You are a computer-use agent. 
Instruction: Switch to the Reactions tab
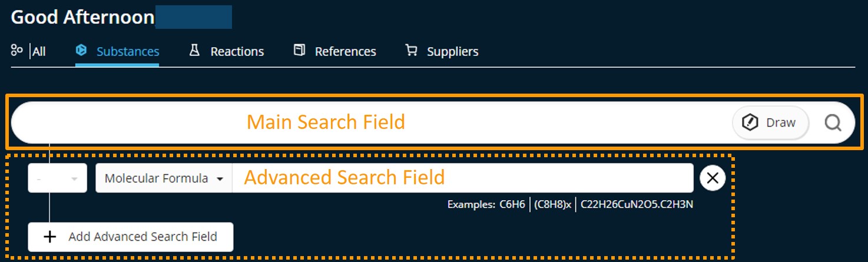coord(237,52)
